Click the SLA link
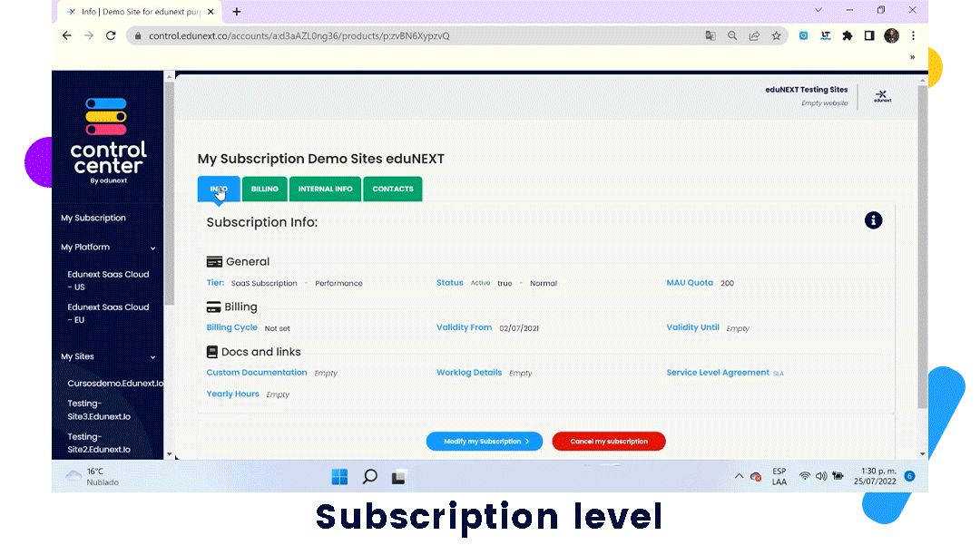This screenshot has width=980, height=545. [x=779, y=374]
